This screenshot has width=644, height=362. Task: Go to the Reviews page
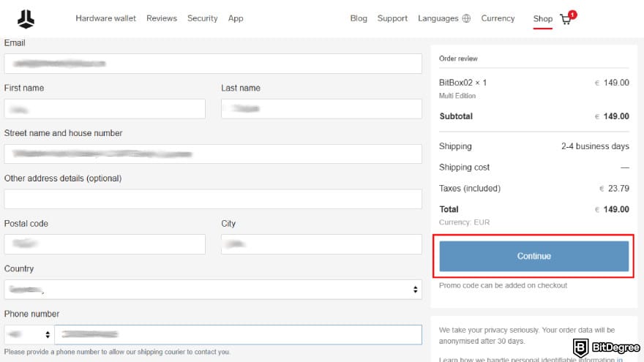coord(162,18)
